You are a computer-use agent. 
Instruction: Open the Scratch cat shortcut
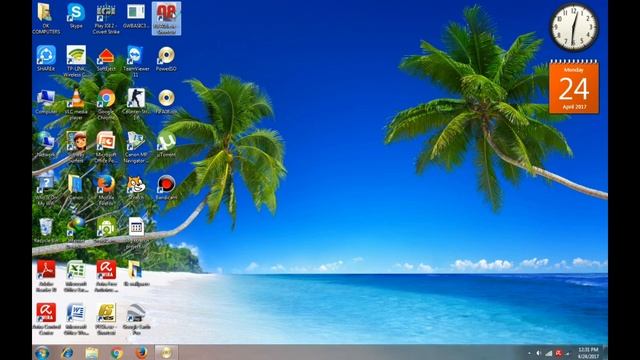point(136,188)
